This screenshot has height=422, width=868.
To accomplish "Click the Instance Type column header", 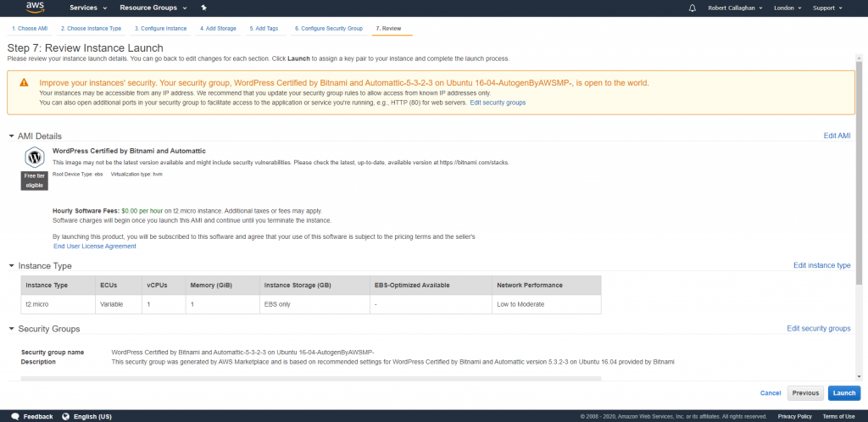I will pyautogui.click(x=58, y=286).
